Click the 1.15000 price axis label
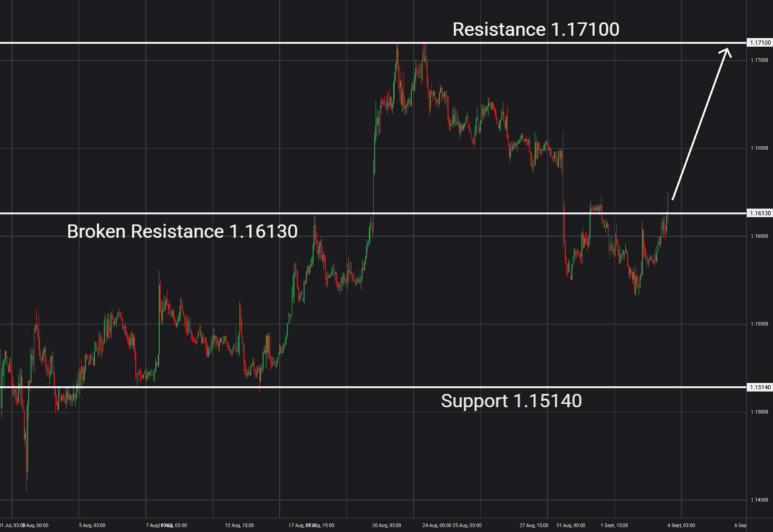The height and width of the screenshot is (532, 773). [759, 412]
